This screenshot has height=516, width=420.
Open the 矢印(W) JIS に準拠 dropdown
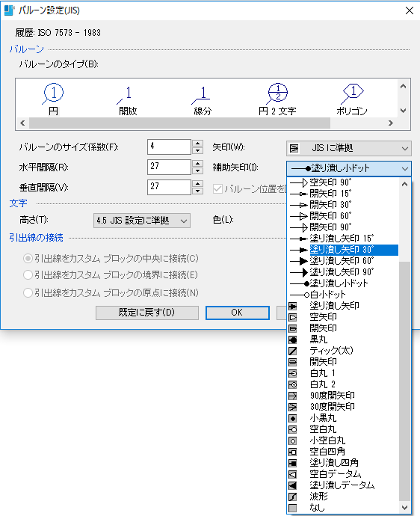(x=348, y=148)
